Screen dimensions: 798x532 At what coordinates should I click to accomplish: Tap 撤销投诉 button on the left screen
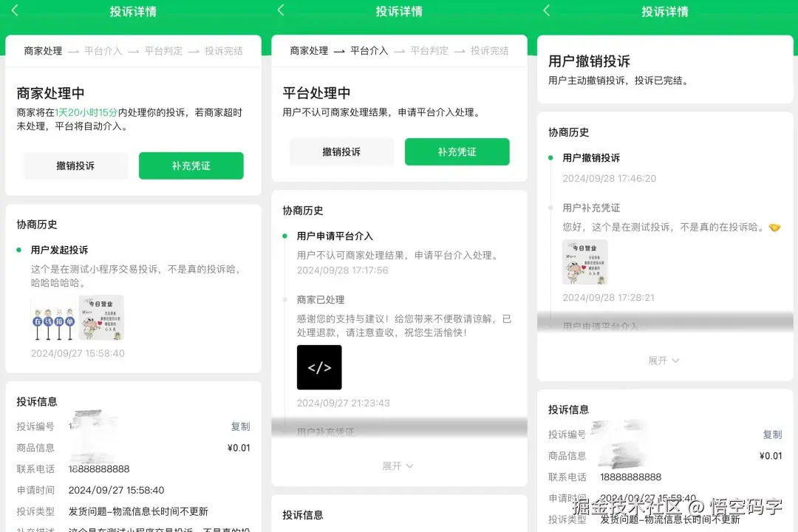click(75, 166)
